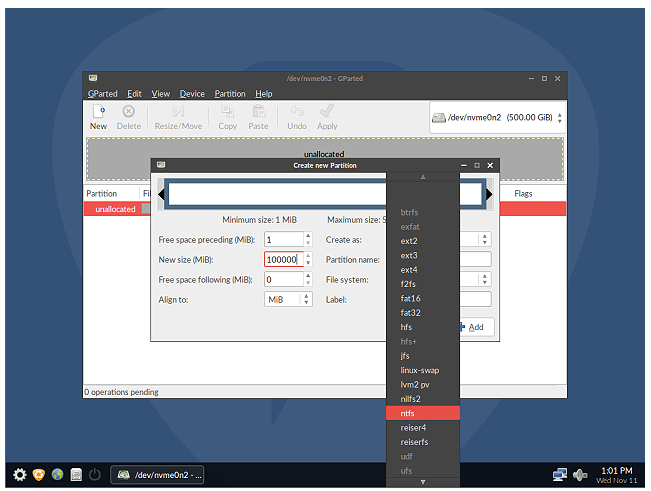
Task: Click the volume speaker tray icon
Action: pos(580,474)
